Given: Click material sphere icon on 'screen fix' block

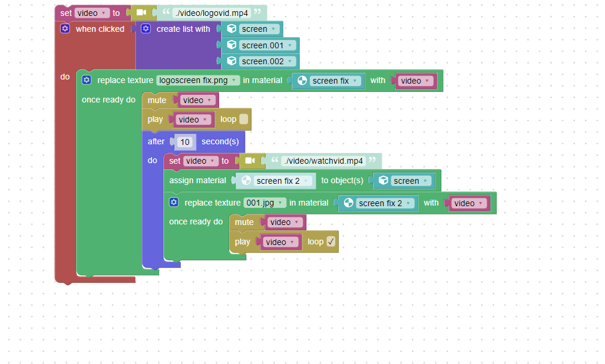Looking at the screenshot, I should 302,80.
